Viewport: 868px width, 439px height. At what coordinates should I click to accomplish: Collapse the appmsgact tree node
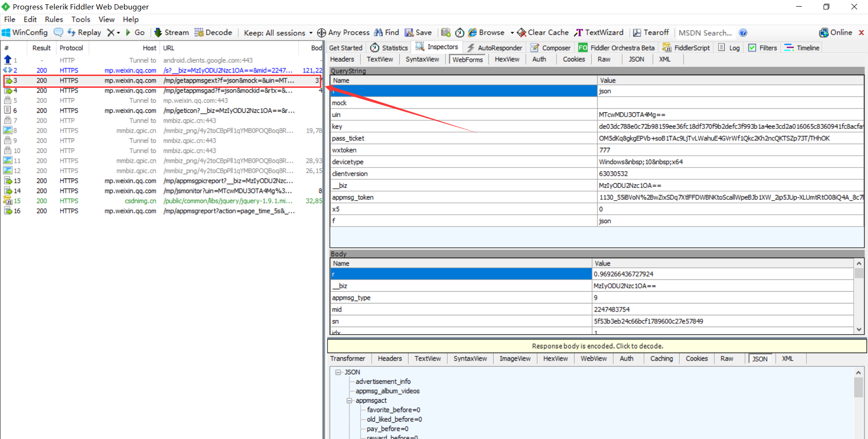pyautogui.click(x=350, y=400)
